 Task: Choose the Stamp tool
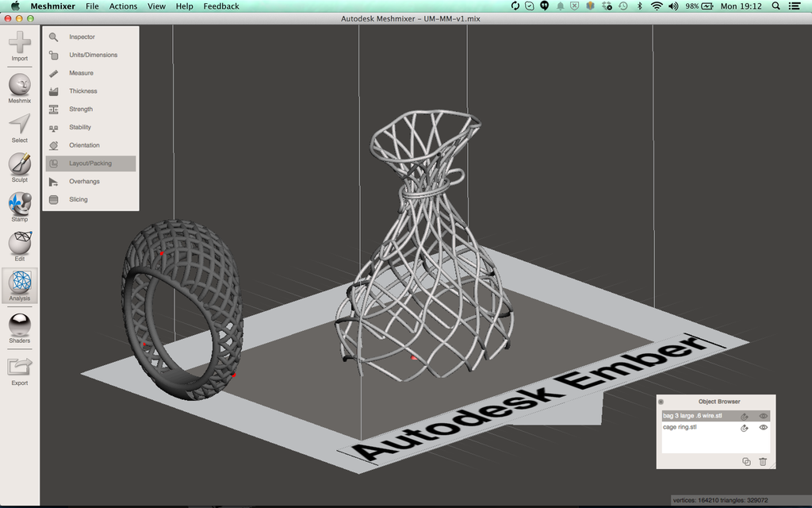[20, 207]
